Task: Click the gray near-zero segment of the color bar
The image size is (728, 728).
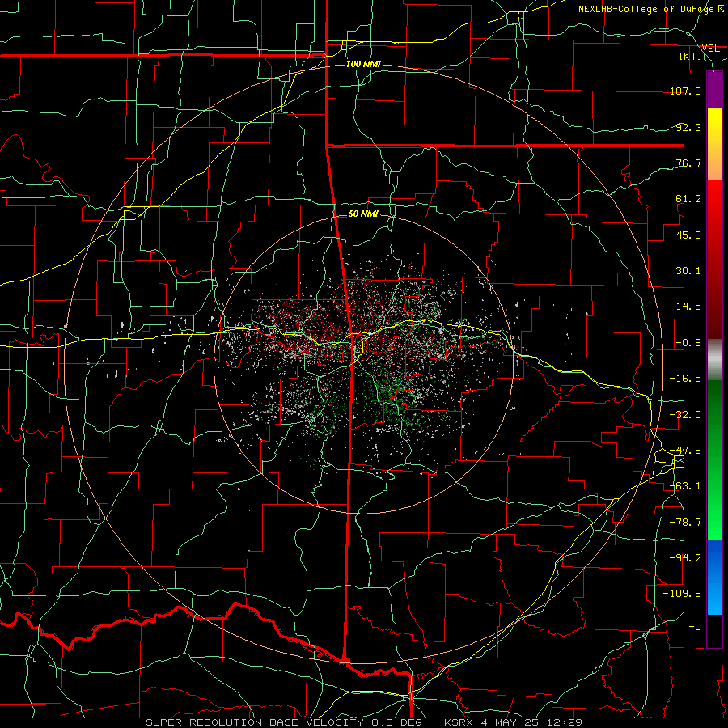Action: [714, 360]
